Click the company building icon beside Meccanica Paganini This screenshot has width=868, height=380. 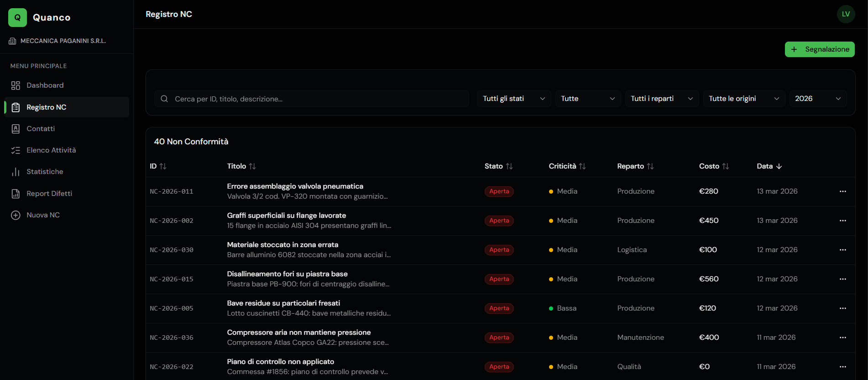pyautogui.click(x=12, y=41)
